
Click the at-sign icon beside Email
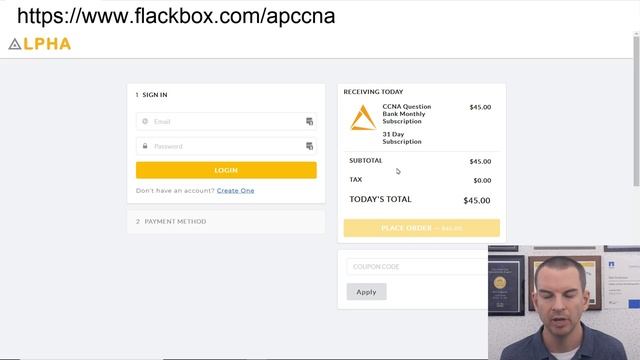coord(145,121)
